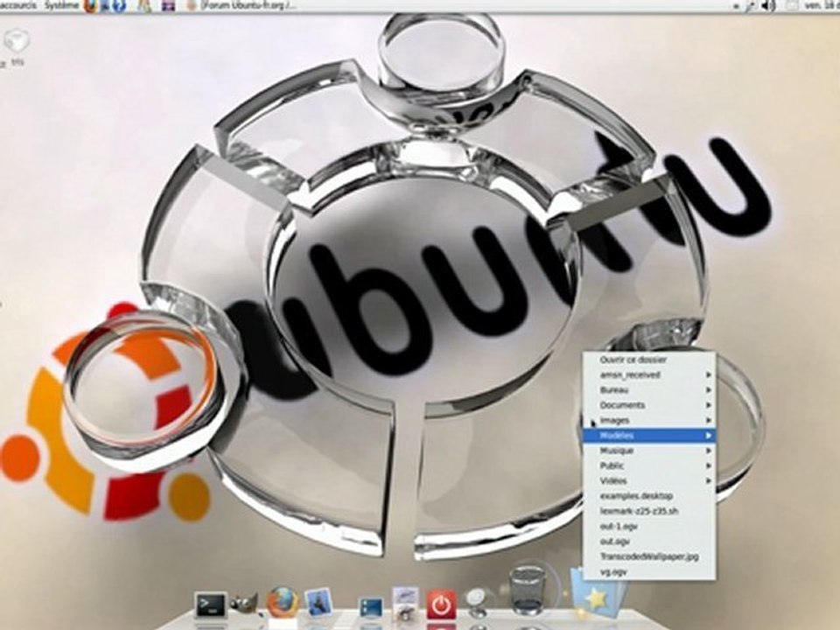Open the amsn_received submenu
The width and height of the screenshot is (840, 630).
pos(649,375)
